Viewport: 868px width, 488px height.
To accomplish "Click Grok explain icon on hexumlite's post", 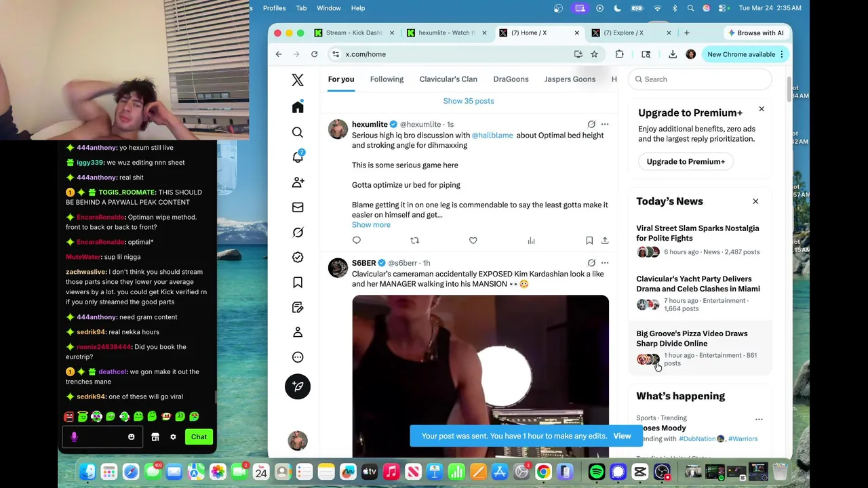I will coord(591,124).
